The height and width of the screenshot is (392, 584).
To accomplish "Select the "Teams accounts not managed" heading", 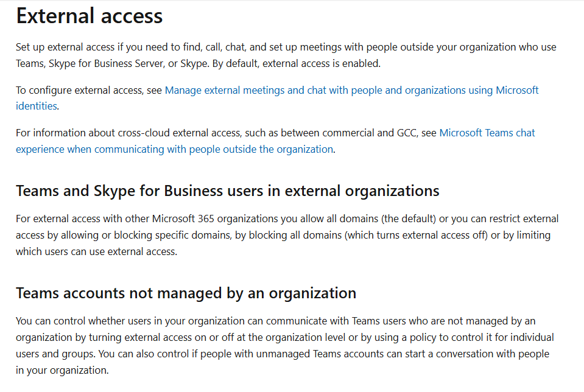I will coord(186,293).
